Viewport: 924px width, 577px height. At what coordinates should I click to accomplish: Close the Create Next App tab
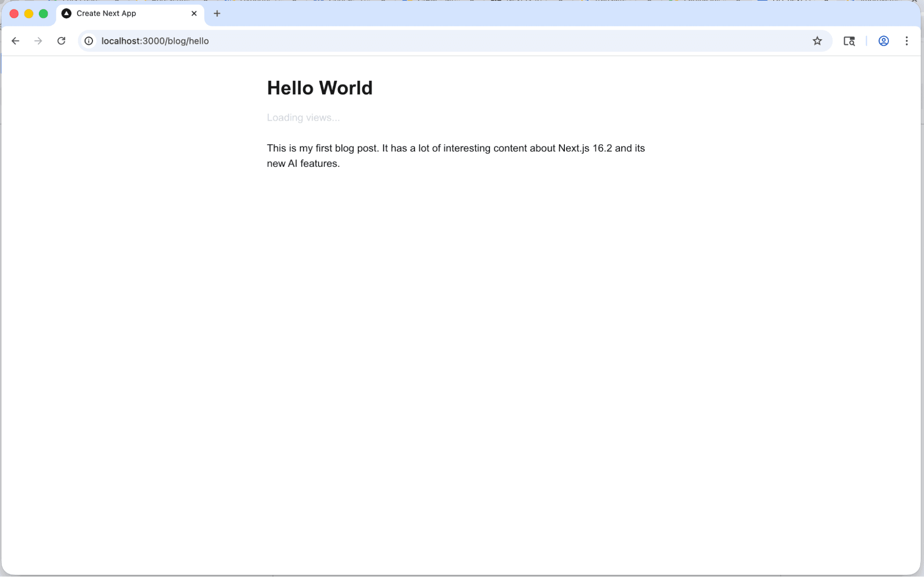coord(194,13)
